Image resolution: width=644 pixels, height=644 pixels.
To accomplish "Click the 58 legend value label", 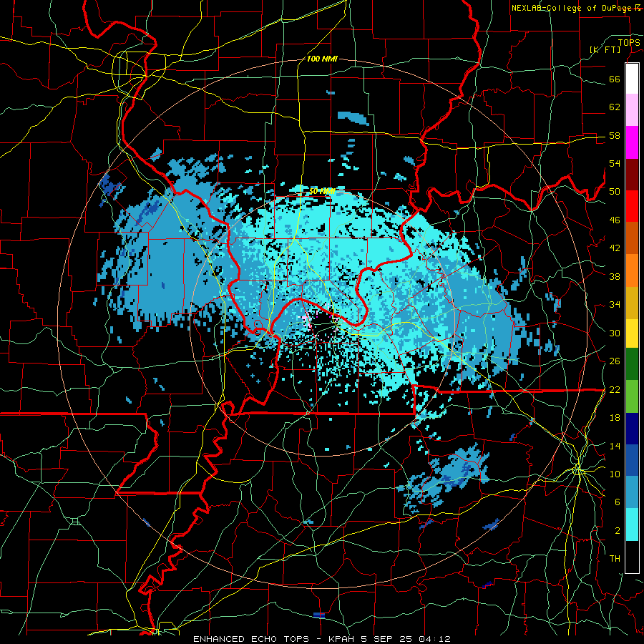I will 615,135.
